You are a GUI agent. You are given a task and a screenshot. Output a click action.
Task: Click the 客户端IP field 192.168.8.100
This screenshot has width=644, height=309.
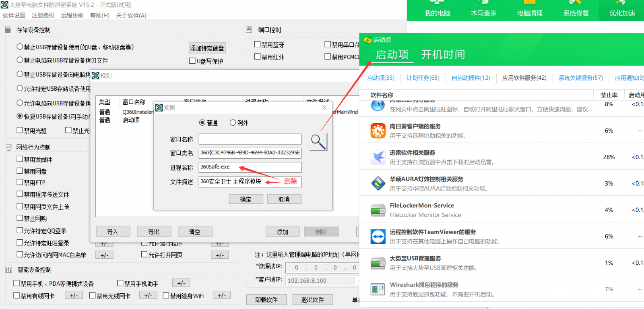coord(321,280)
